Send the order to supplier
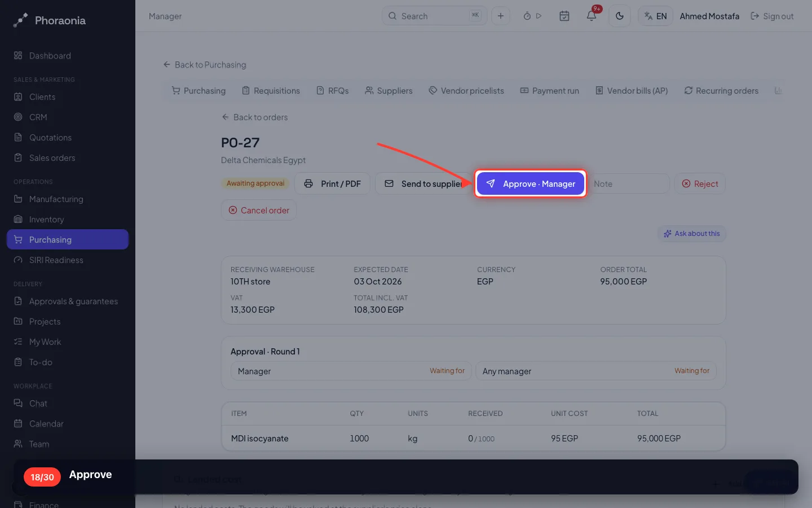Screen dimensions: 812x508 click(424, 183)
